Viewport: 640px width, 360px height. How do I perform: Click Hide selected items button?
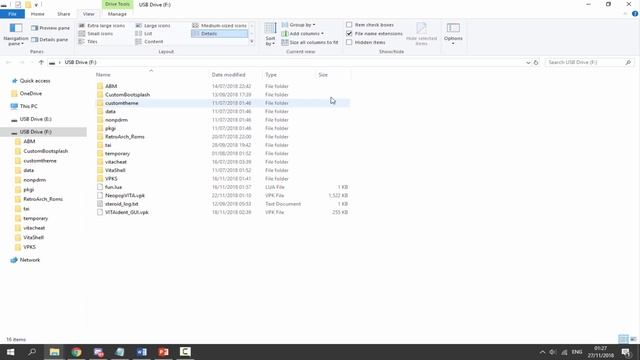(x=421, y=34)
